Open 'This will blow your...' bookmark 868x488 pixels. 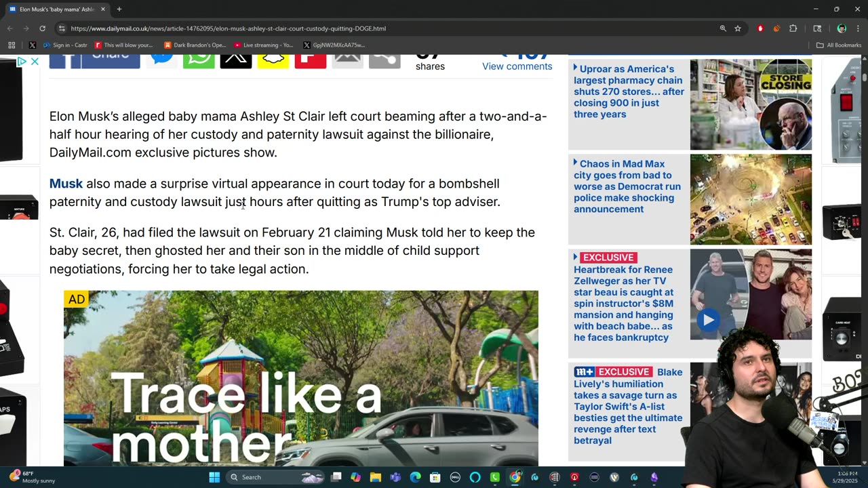[124, 45]
